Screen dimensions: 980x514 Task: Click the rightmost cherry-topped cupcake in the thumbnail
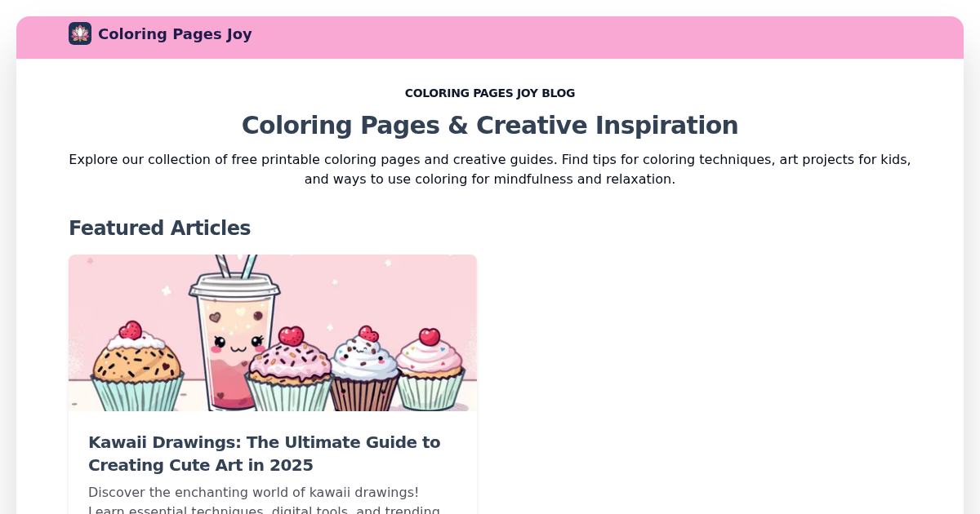point(430,360)
